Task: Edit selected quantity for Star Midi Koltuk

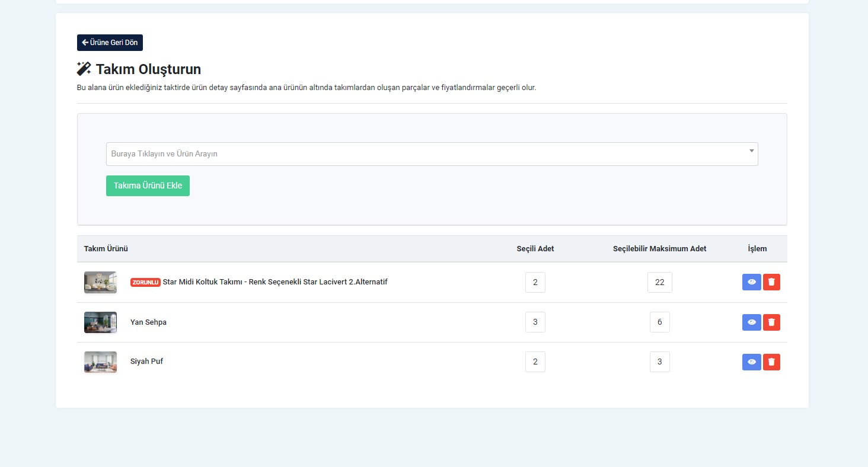Action: click(x=535, y=283)
